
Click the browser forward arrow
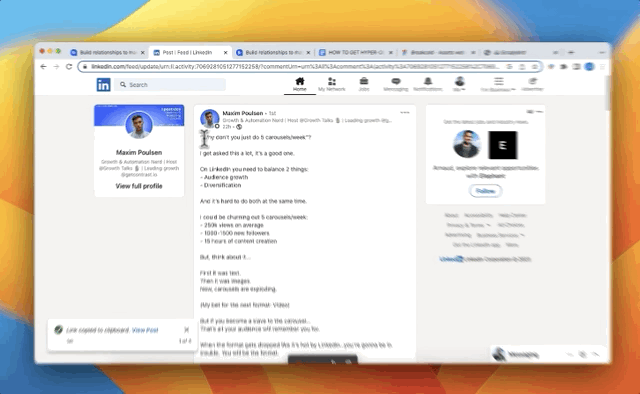56,67
